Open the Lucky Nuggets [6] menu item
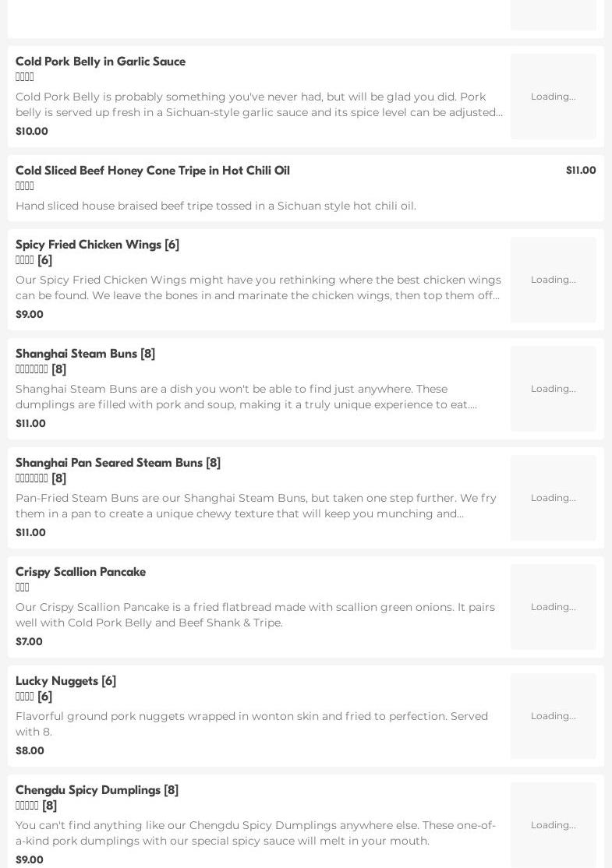 click(65, 681)
